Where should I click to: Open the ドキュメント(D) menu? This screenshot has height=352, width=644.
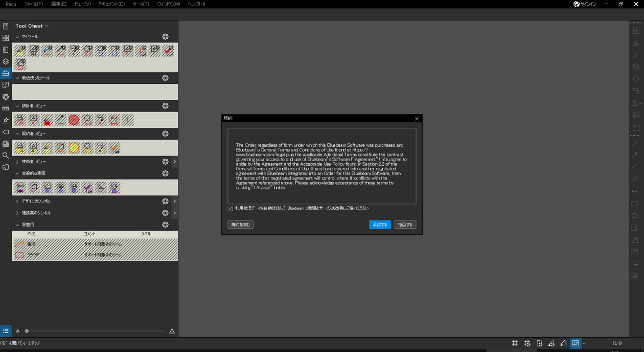[x=111, y=4]
